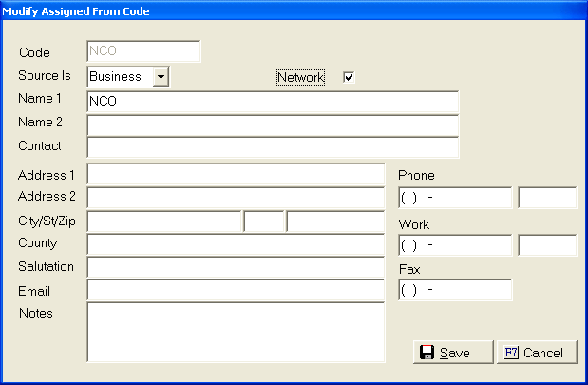Select the Email input field

pyautogui.click(x=236, y=291)
